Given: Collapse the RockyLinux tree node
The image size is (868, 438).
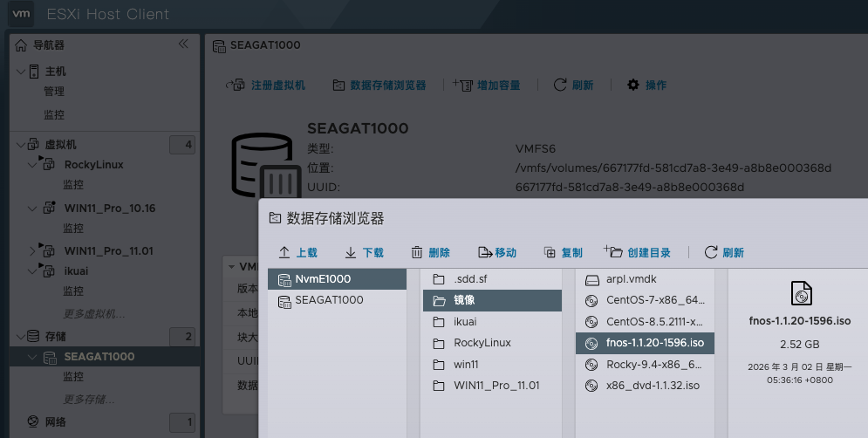Looking at the screenshot, I should pos(32,165).
